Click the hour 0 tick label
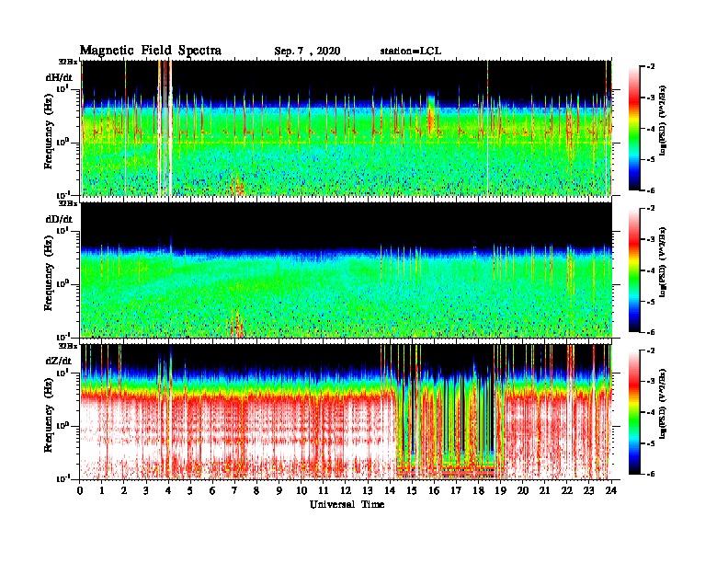 tap(80, 490)
